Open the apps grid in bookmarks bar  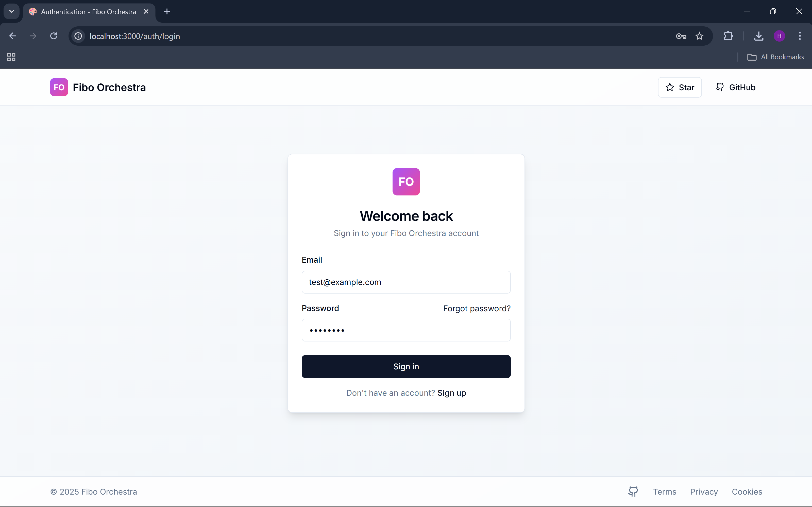pos(11,57)
